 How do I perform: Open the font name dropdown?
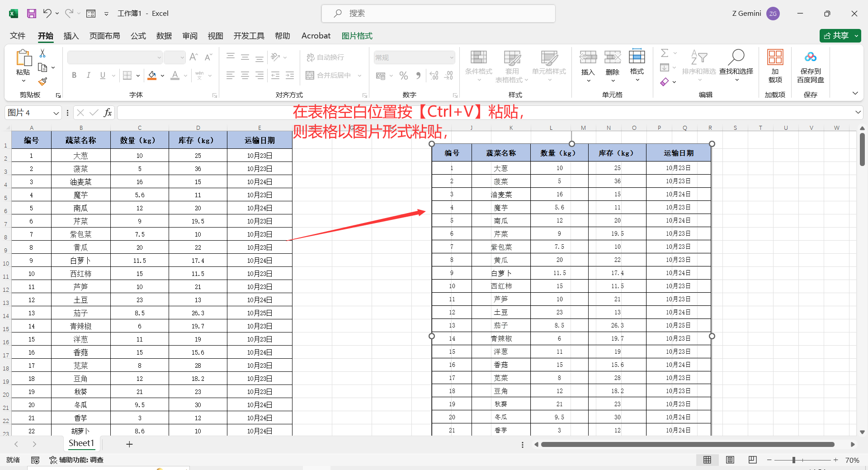pos(159,57)
